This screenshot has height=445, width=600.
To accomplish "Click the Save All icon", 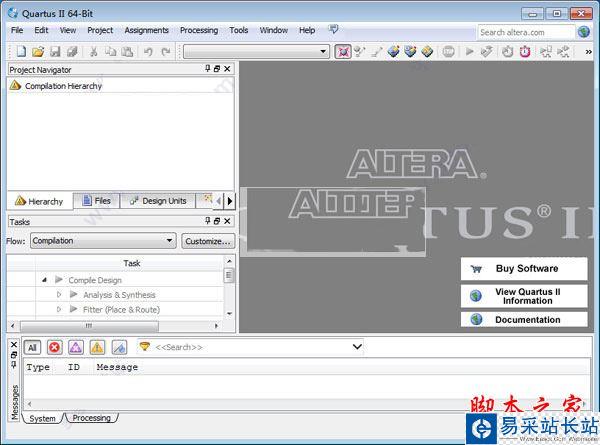I will (x=72, y=51).
